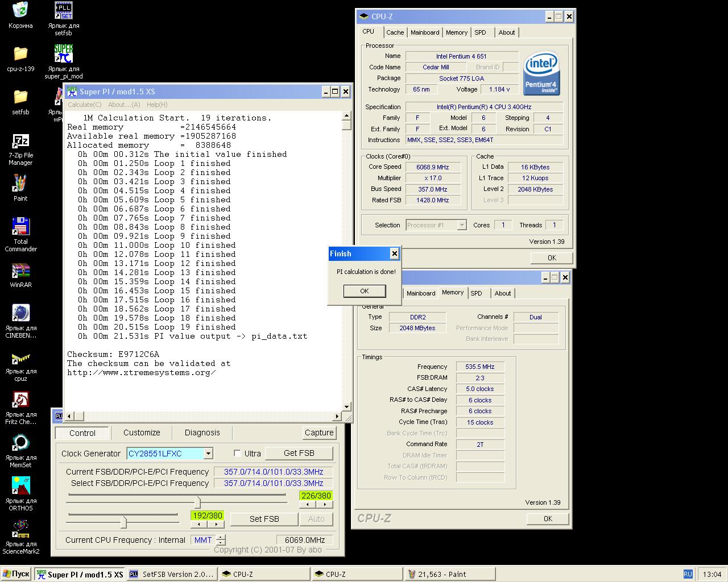Viewport: 728px width, 582px height.
Task: Click the Intel Pentium 4 logo
Action: click(541, 73)
